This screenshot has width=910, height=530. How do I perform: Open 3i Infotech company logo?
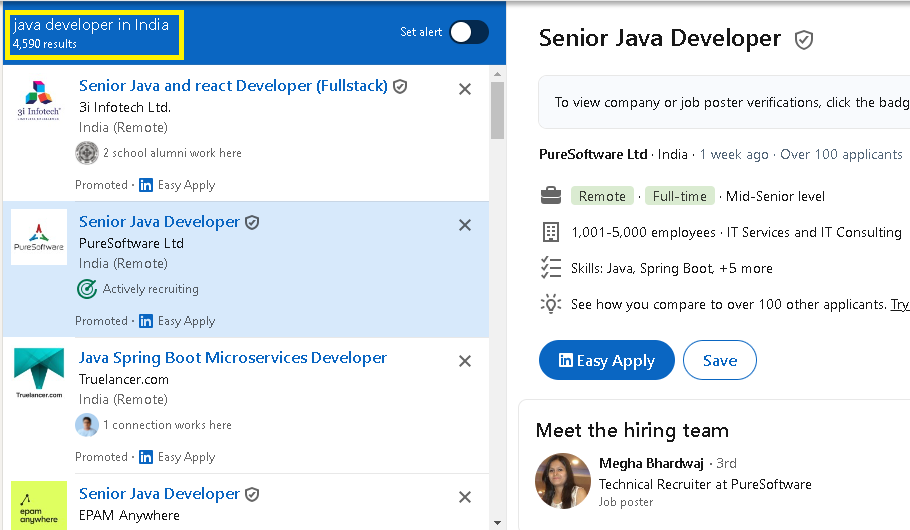[x=39, y=100]
